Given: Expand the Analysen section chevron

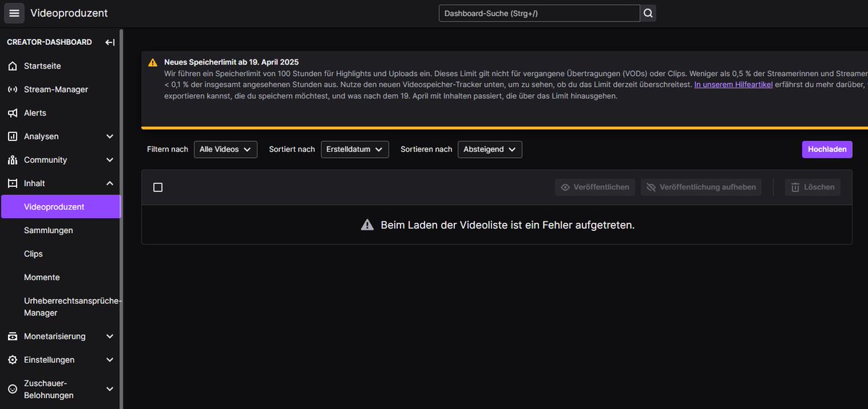Looking at the screenshot, I should tap(110, 136).
